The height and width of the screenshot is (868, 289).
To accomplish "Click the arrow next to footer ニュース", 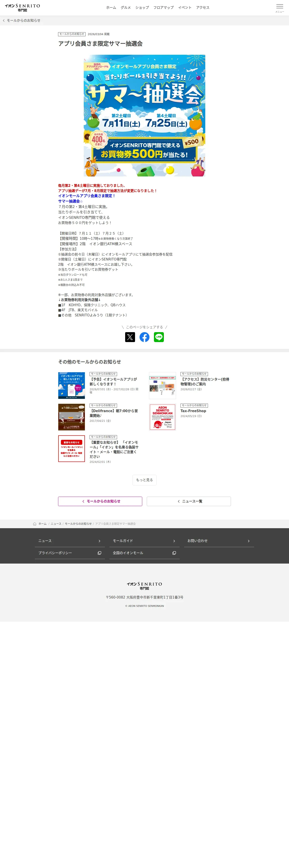I will (99, 541).
